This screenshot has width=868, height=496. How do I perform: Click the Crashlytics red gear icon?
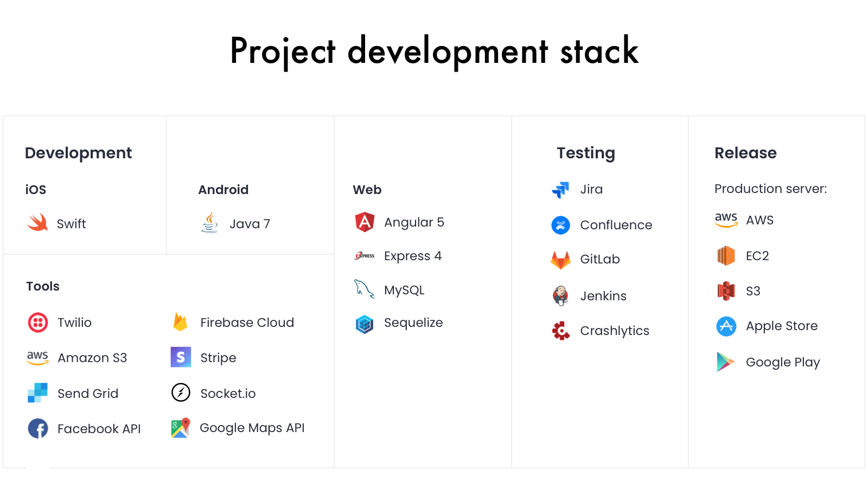tap(560, 331)
